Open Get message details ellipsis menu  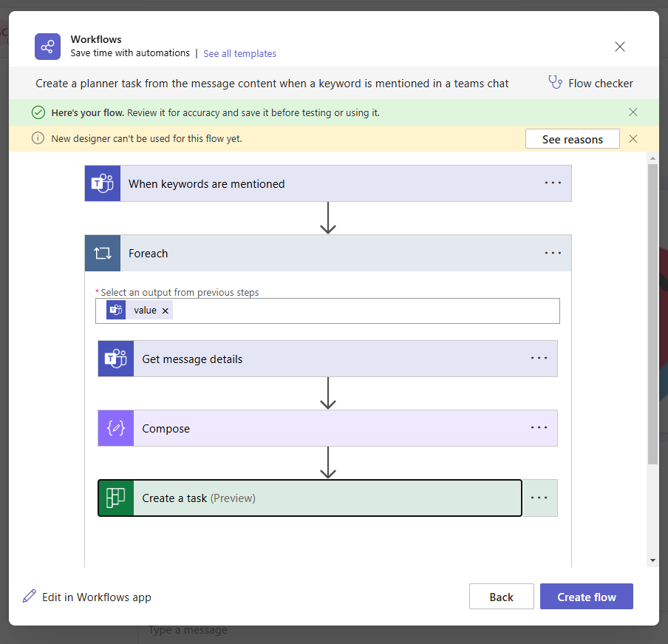[x=539, y=359]
